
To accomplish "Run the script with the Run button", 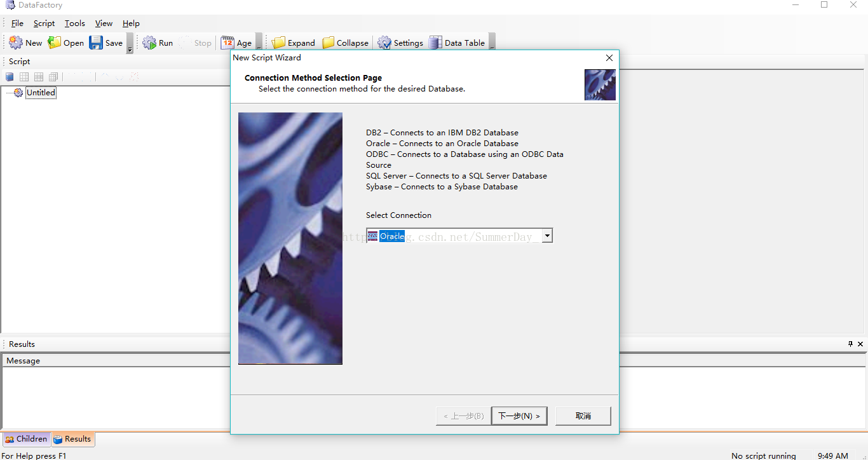I will point(158,43).
